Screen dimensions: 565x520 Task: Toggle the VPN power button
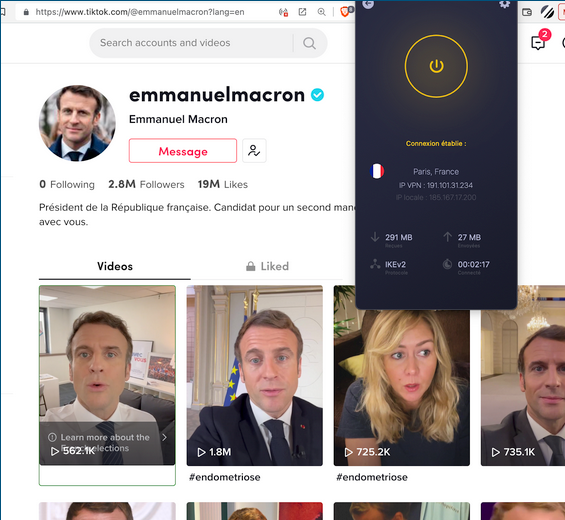pos(436,66)
